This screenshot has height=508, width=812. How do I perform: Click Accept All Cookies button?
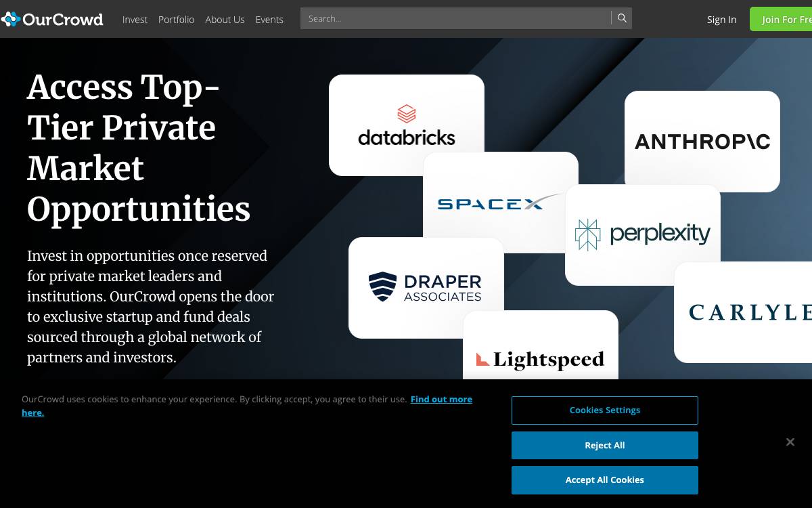(x=605, y=480)
